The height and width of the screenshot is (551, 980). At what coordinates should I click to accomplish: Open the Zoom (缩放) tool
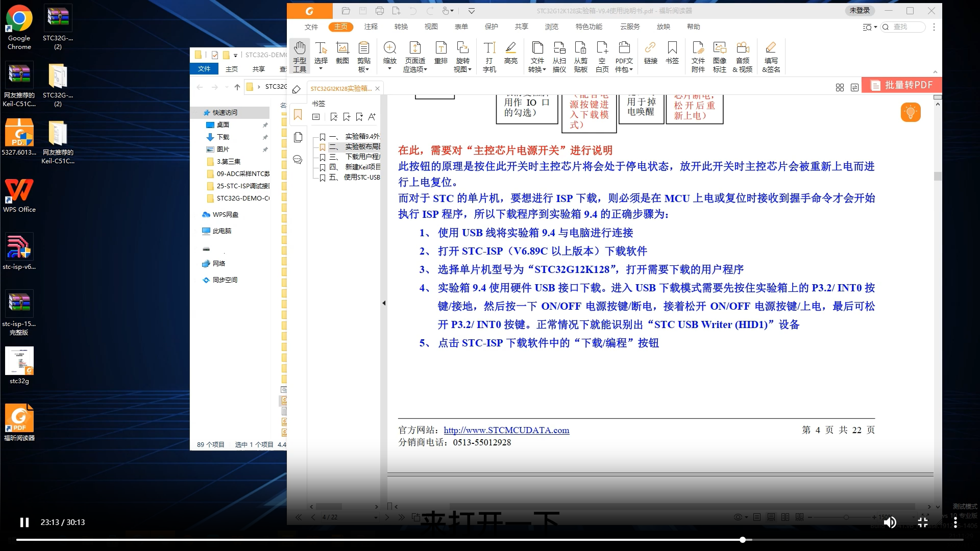390,56
